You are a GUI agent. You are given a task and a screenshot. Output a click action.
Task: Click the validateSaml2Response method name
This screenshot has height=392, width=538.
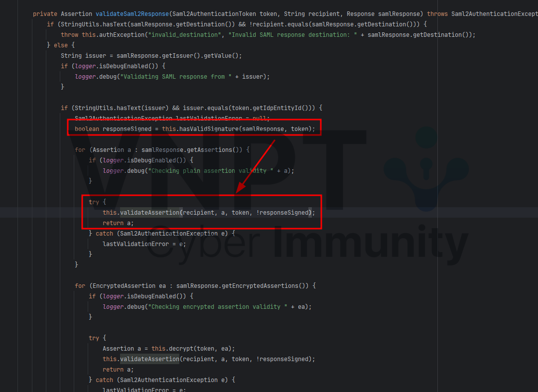pyautogui.click(x=132, y=14)
